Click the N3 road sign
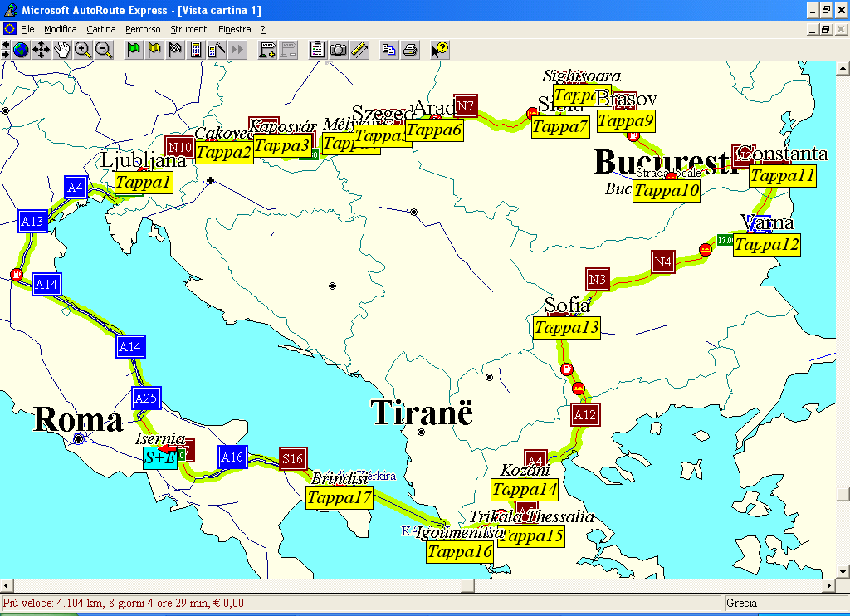The width and height of the screenshot is (850, 616). pos(598,280)
